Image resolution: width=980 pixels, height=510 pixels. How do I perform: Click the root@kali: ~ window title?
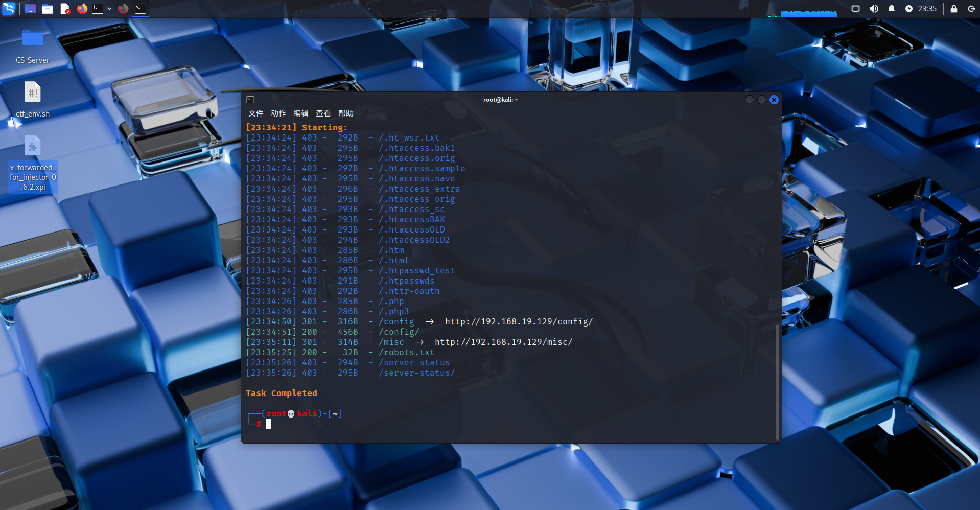point(501,100)
